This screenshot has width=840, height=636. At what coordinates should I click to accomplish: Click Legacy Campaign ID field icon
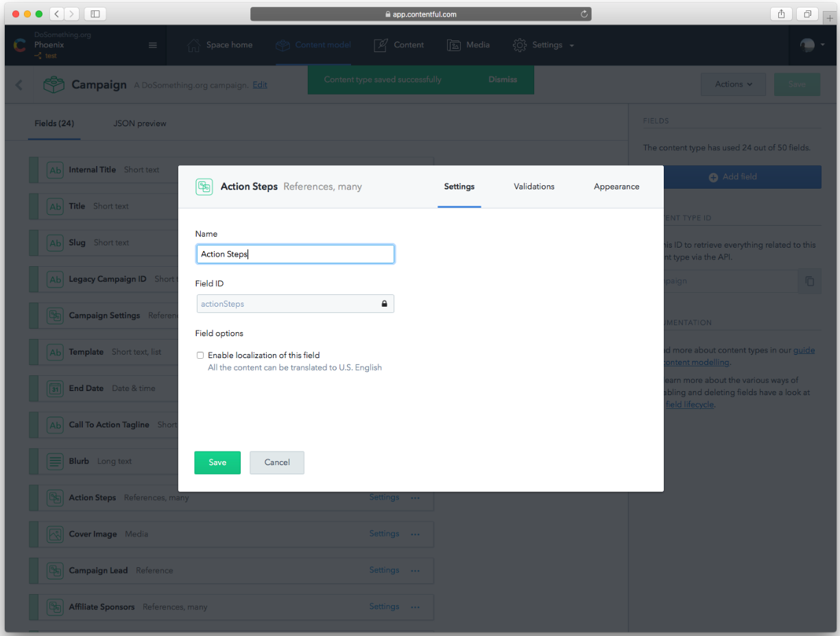tap(56, 279)
